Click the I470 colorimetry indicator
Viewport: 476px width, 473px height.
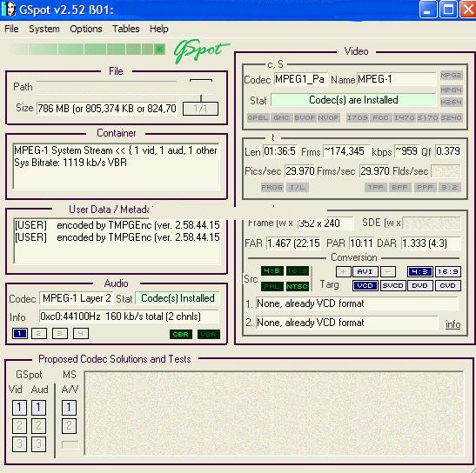click(404, 117)
